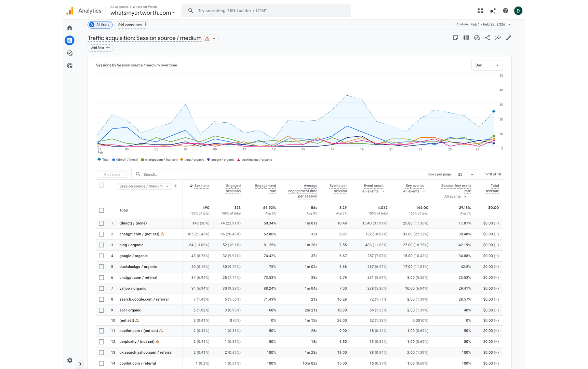
Task: Select the chatgpt.com / referral row checkbox
Action: point(101,277)
